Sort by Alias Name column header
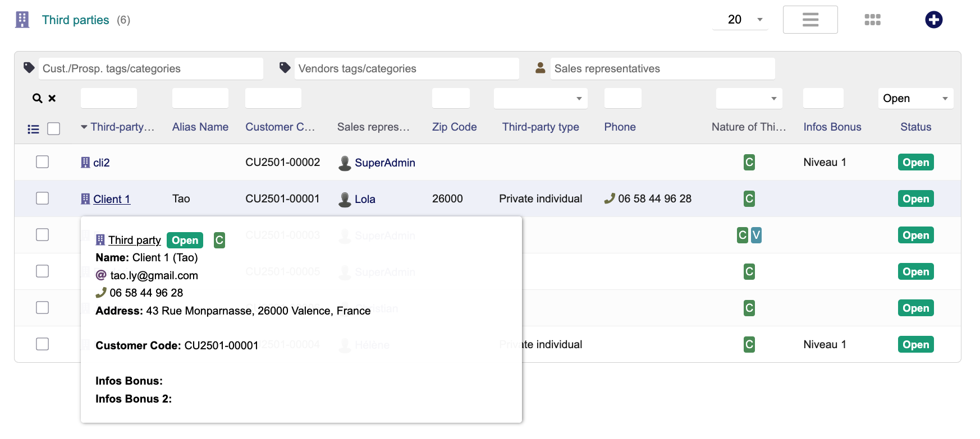The image size is (980, 439). click(x=200, y=127)
